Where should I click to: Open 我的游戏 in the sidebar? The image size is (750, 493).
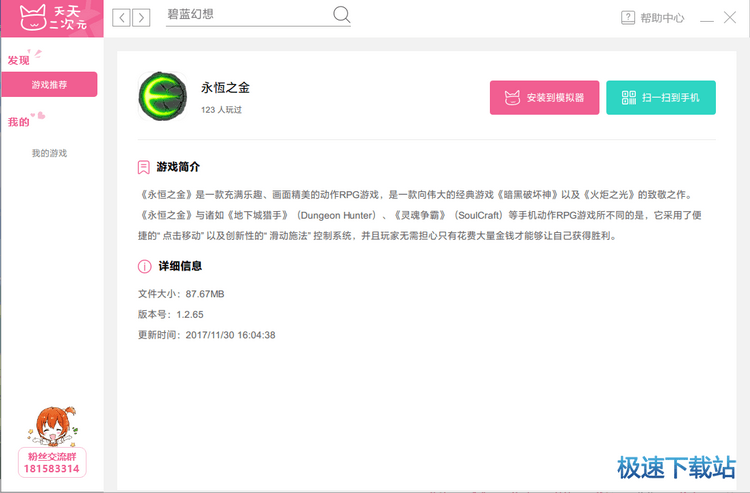click(49, 153)
